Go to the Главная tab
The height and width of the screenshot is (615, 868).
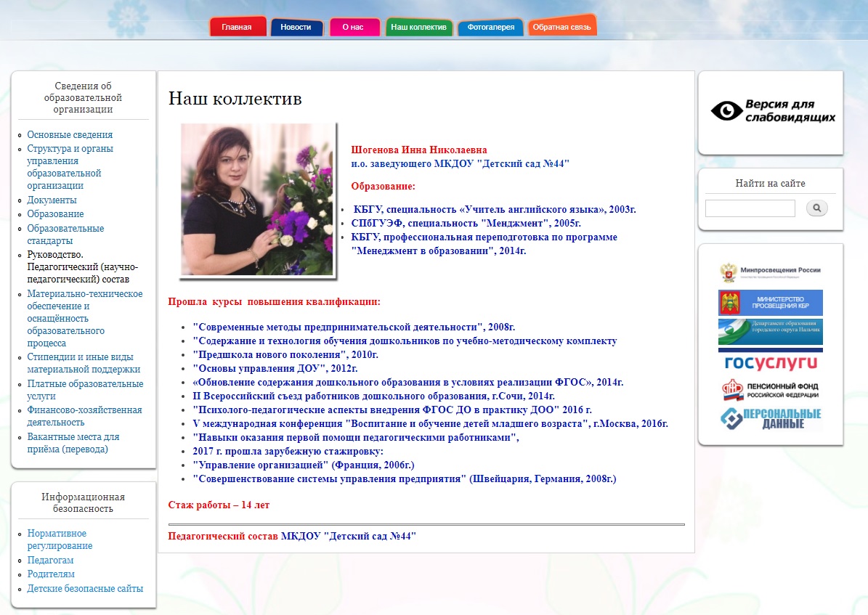tap(237, 28)
